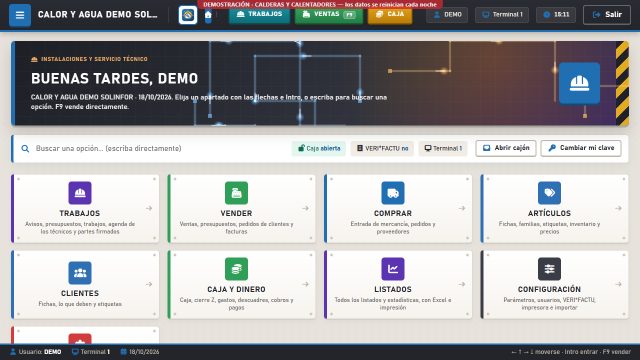Click the purple TRABAJOS helmet icon

pos(80,193)
